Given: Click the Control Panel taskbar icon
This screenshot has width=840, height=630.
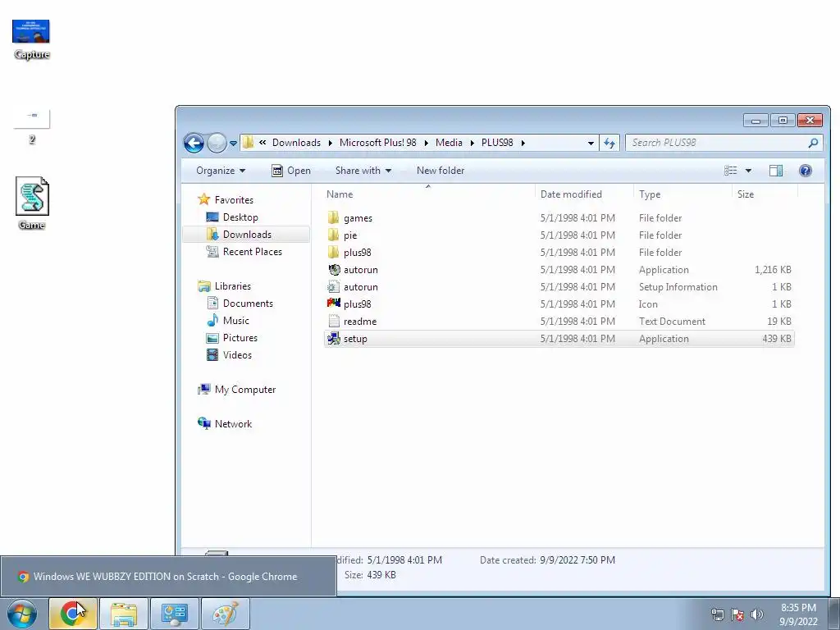Looking at the screenshot, I should tap(174, 614).
